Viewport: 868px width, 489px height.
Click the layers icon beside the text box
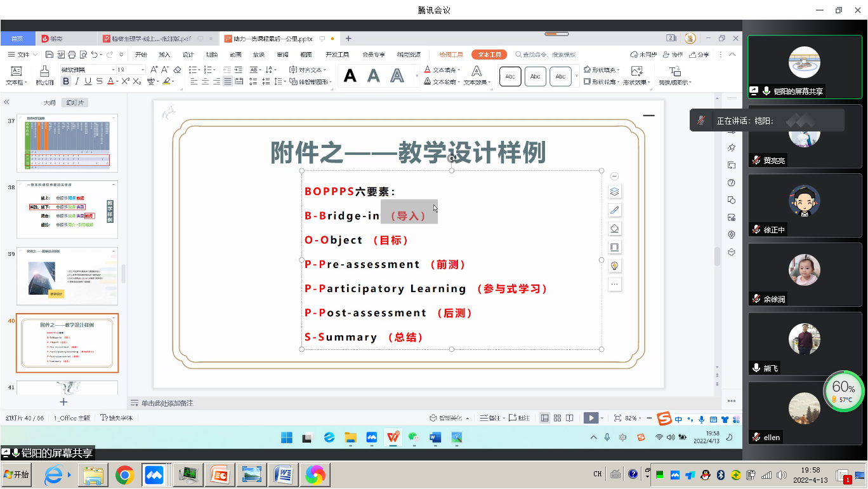[x=614, y=192]
